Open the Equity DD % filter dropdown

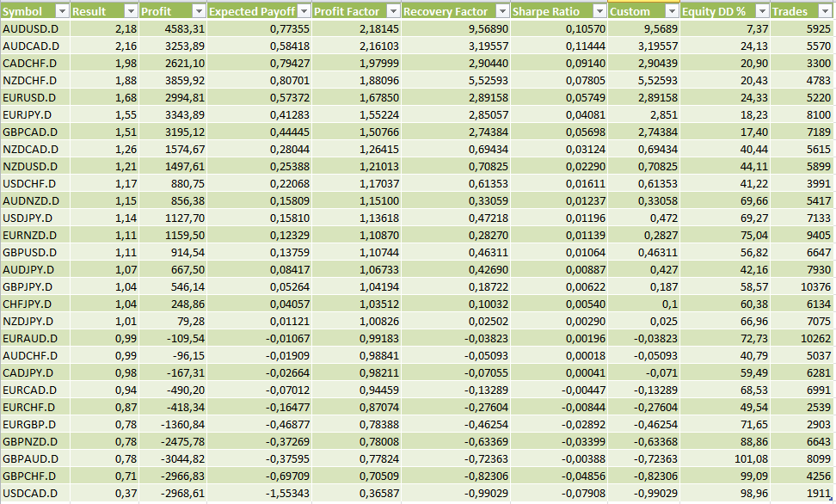(762, 11)
